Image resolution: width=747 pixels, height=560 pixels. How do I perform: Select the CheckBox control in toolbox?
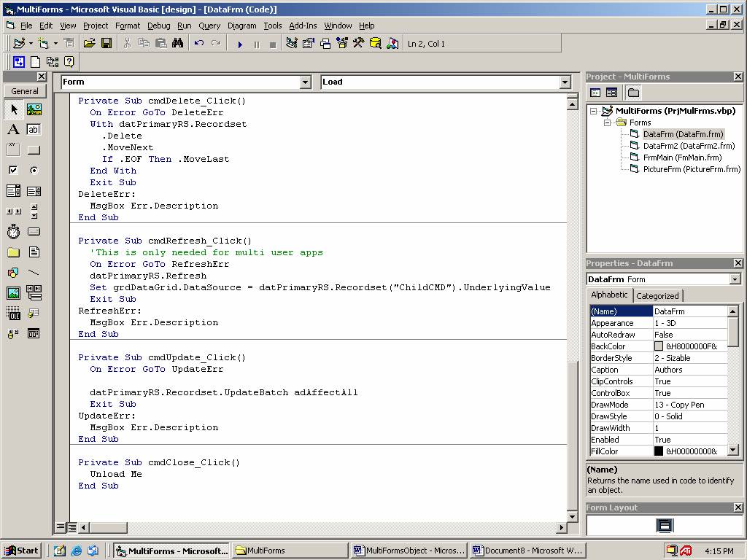tap(13, 171)
